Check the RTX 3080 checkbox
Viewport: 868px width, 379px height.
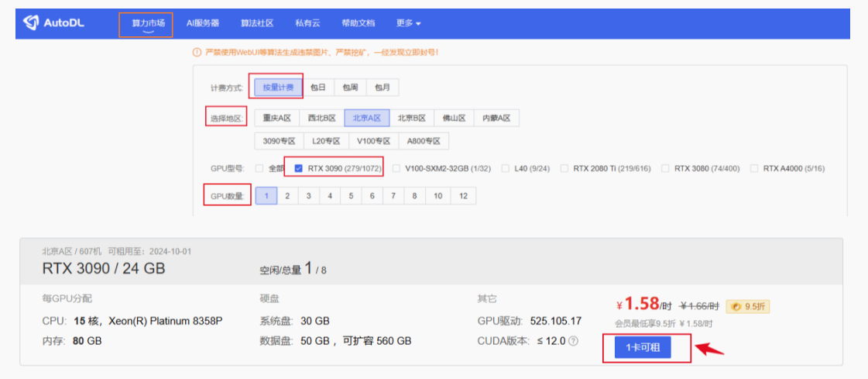665,168
